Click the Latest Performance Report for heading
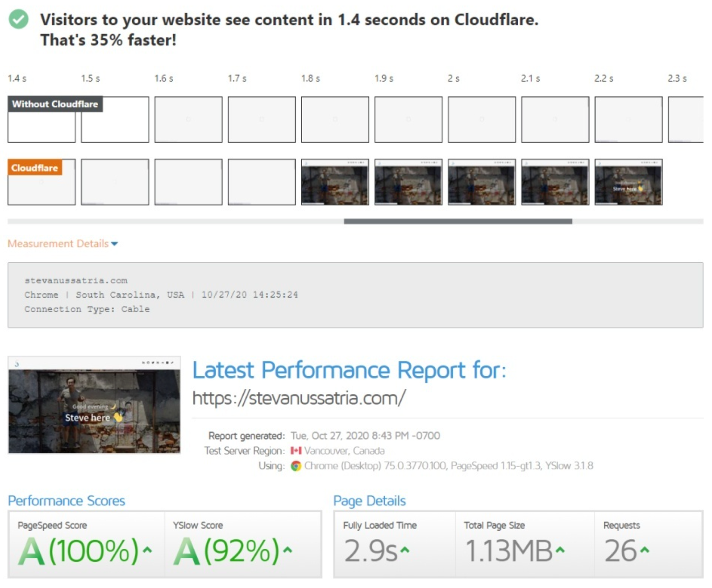 (349, 370)
